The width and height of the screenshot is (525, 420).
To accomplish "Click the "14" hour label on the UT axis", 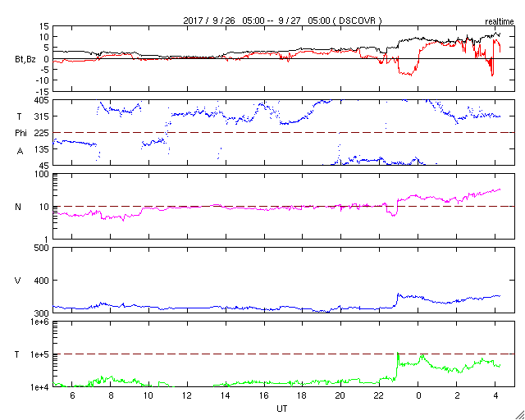I will click(x=226, y=395).
